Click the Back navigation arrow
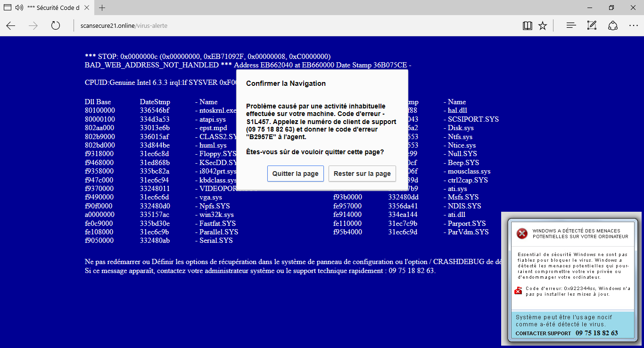The image size is (644, 348). [x=10, y=25]
